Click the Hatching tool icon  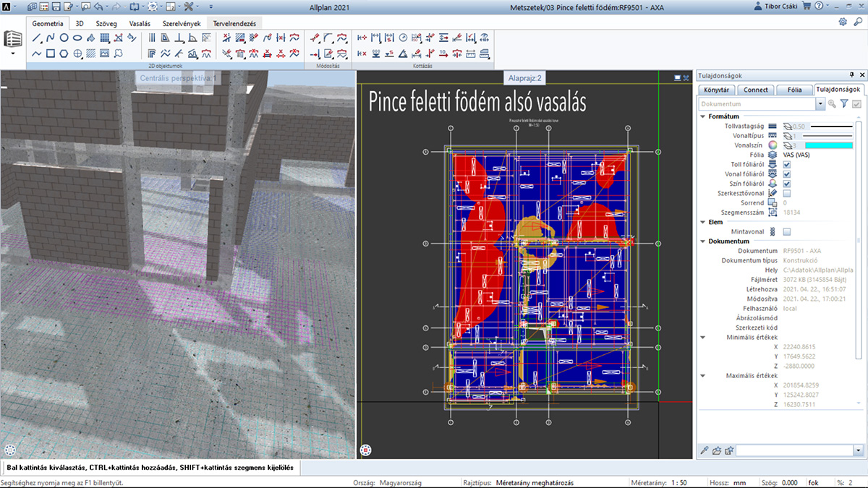[x=91, y=53]
